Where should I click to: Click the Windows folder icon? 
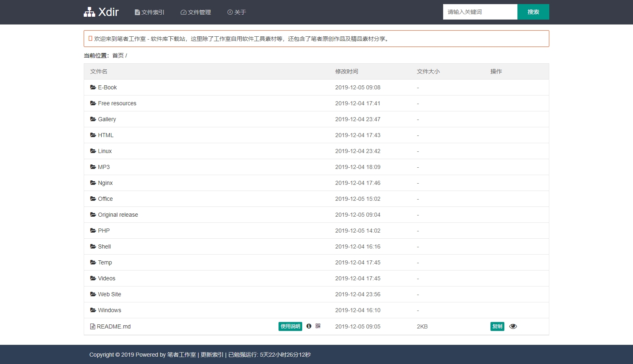[93, 310]
